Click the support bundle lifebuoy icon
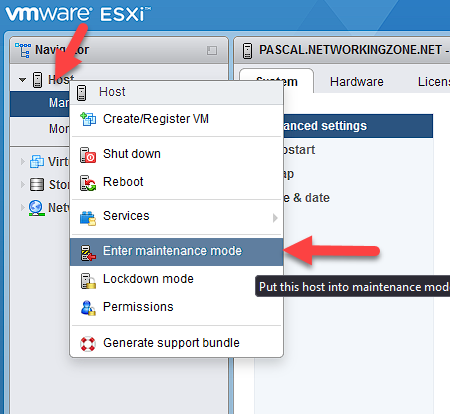The width and height of the screenshot is (450, 414). [x=88, y=344]
